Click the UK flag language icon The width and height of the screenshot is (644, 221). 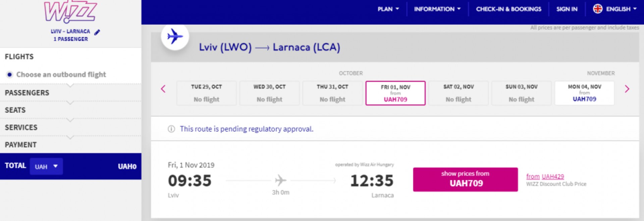598,9
